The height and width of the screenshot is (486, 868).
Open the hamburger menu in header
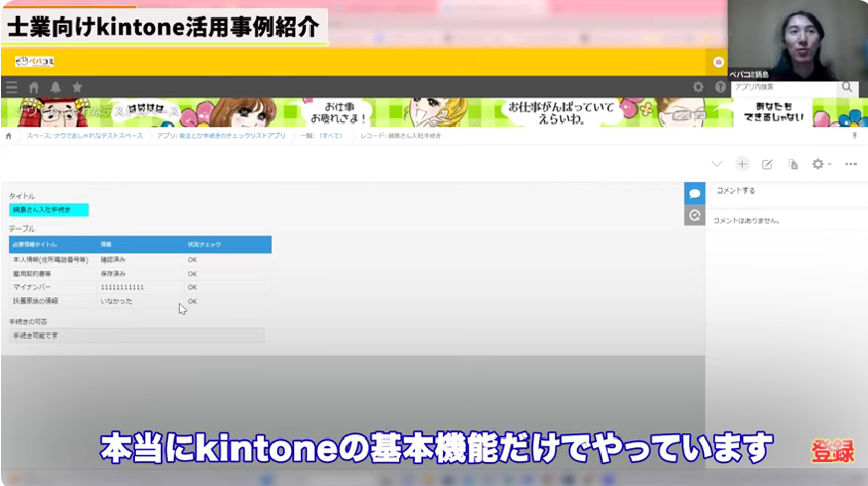12,87
